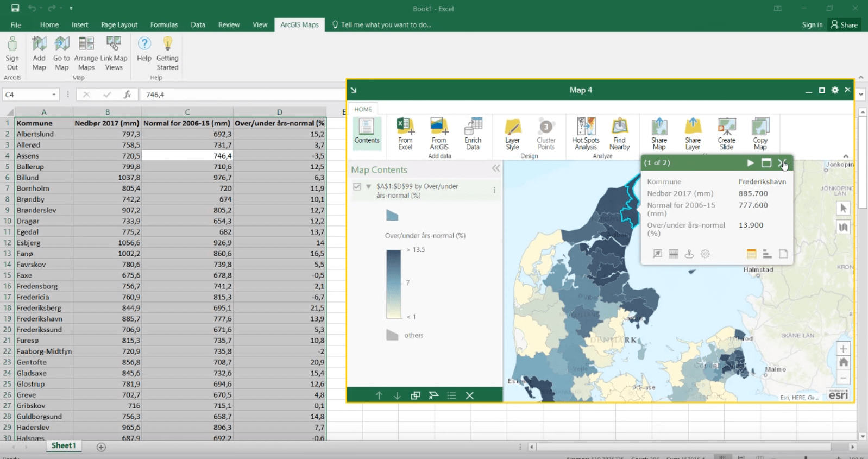Toggle the Contents pane button

[x=367, y=131]
